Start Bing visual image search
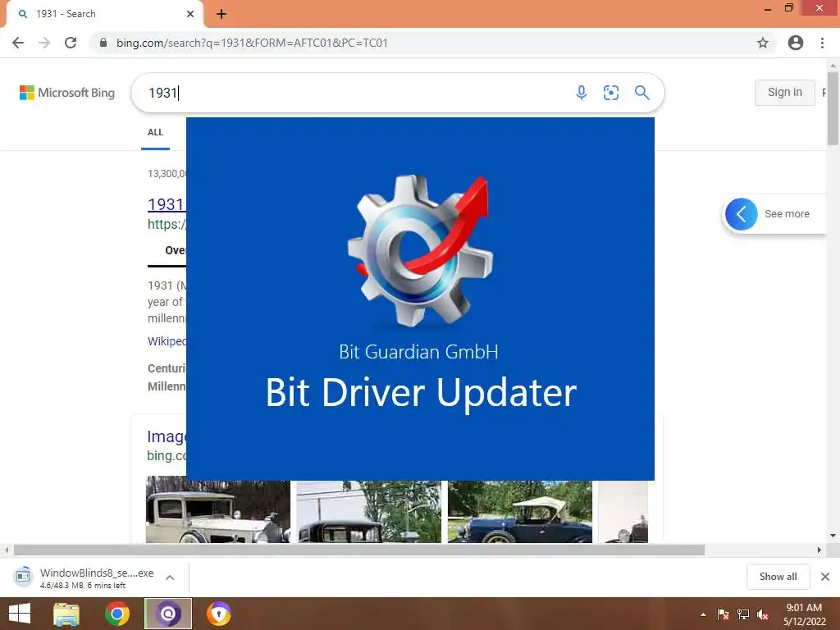The height and width of the screenshot is (630, 840). pyautogui.click(x=610, y=93)
